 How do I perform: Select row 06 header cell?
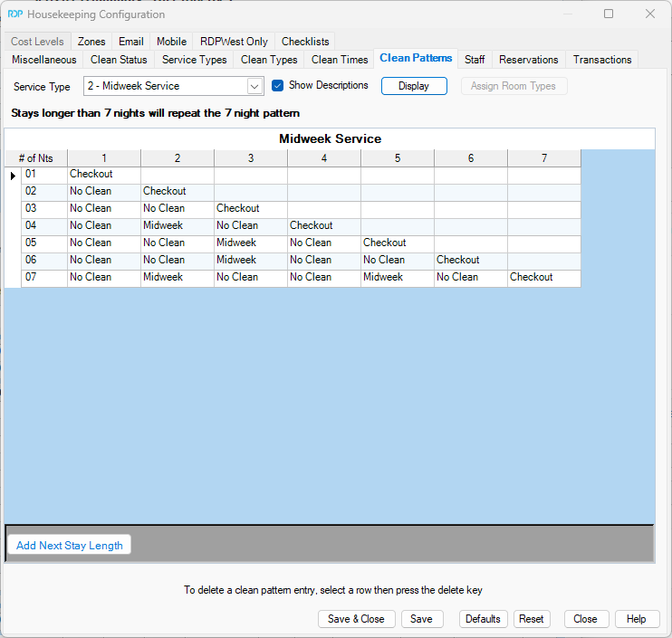(x=44, y=262)
